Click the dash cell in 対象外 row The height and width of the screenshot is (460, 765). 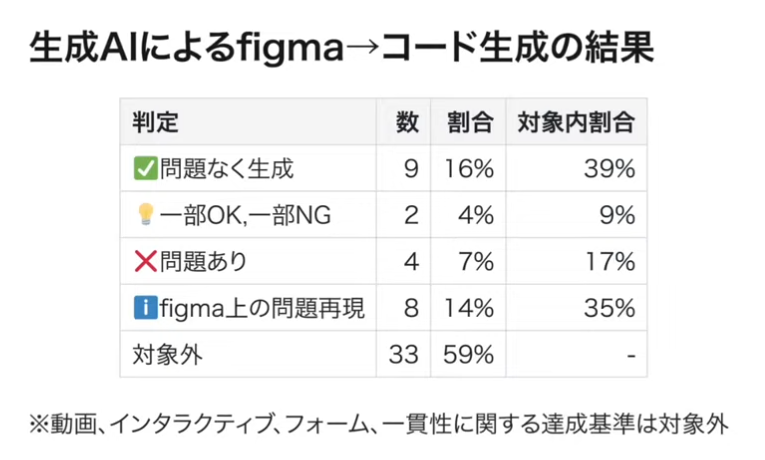pyautogui.click(x=630, y=354)
